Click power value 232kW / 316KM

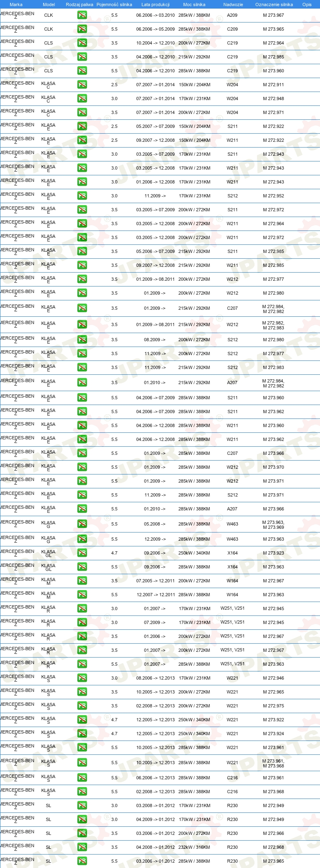click(194, 847)
